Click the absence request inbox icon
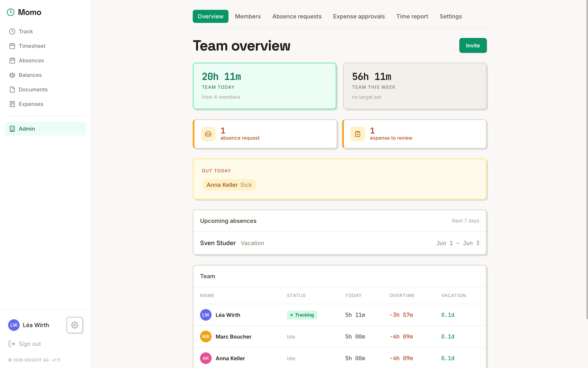The width and height of the screenshot is (588, 368). pos(208,134)
